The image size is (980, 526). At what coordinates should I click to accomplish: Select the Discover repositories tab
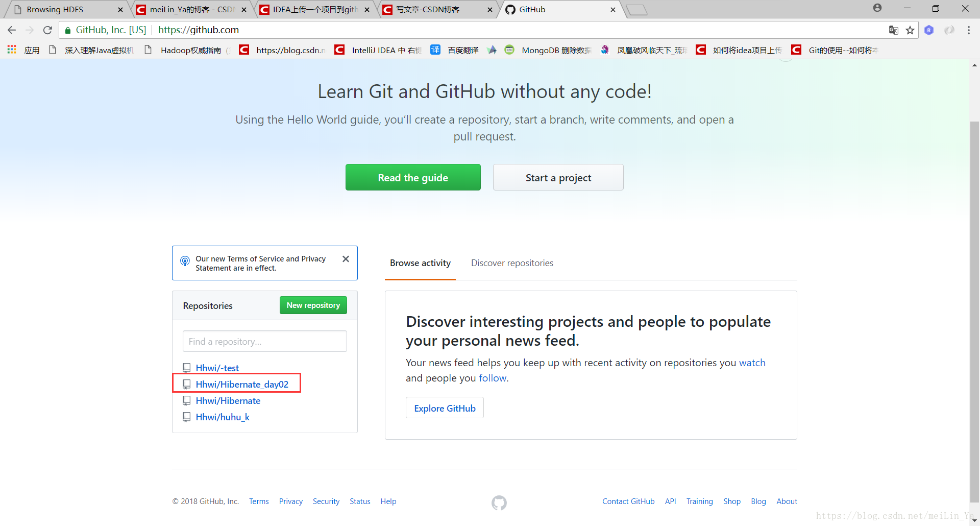512,263
